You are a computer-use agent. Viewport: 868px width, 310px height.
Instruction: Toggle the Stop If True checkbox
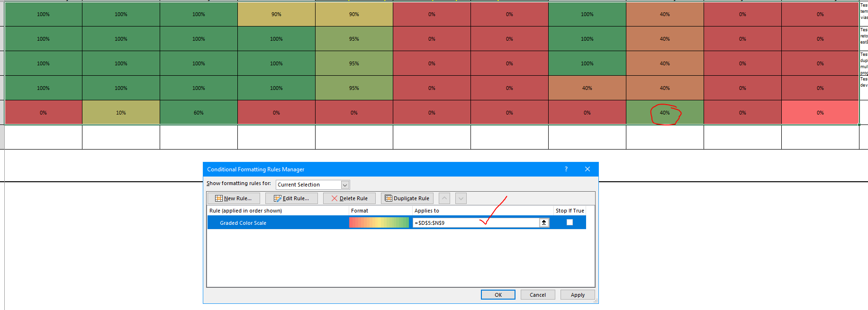pos(570,222)
